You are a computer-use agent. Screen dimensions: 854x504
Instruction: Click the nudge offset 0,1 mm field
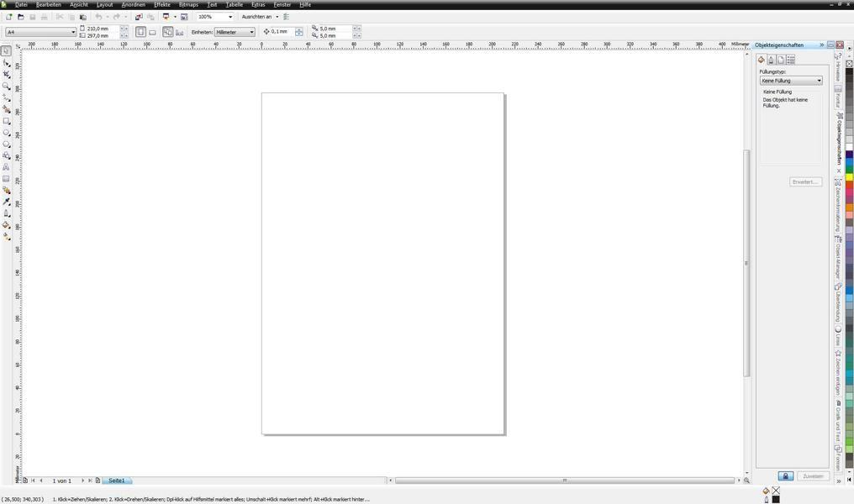pyautogui.click(x=282, y=32)
